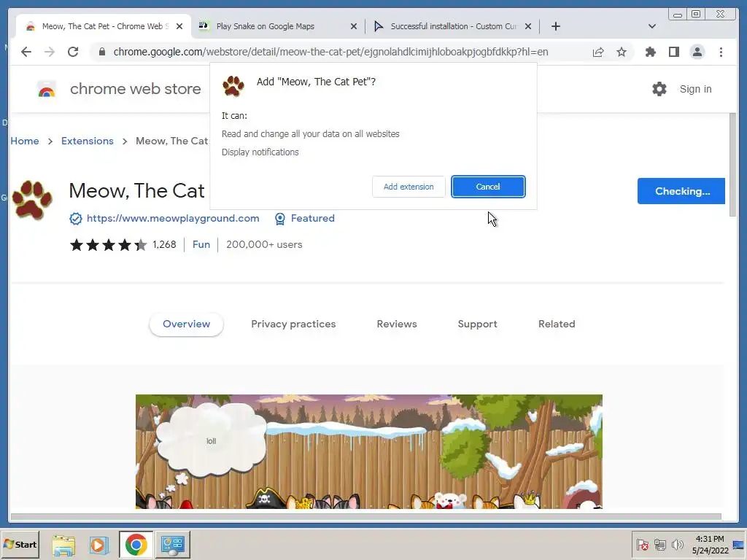747x560 pixels.
Task: Open the Support tab
Action: point(477,324)
